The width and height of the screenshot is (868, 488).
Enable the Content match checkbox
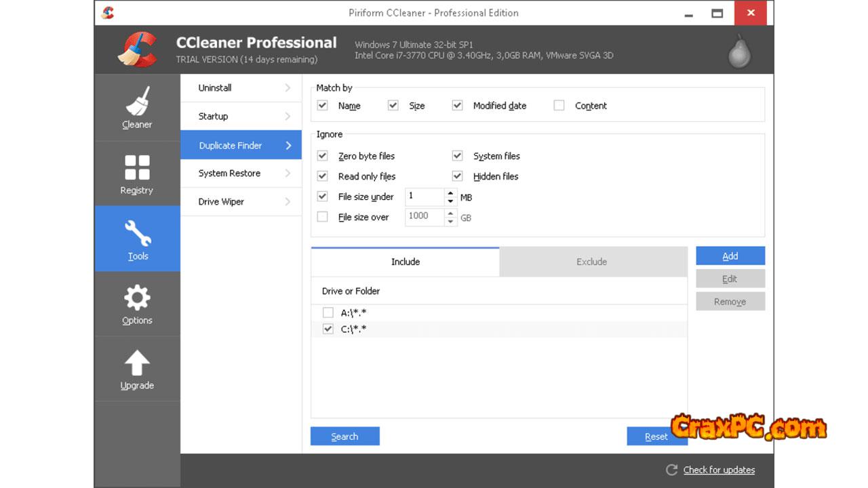point(559,105)
